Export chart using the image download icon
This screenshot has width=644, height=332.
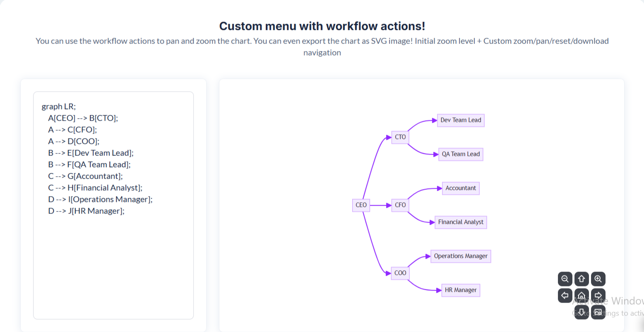tap(598, 312)
